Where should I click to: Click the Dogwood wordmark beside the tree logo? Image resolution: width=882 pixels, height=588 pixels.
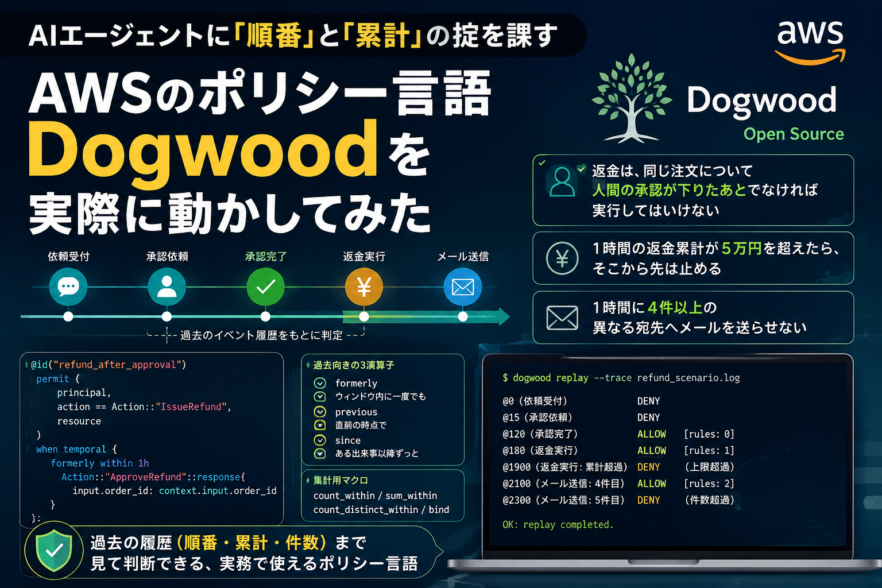pyautogui.click(x=761, y=102)
